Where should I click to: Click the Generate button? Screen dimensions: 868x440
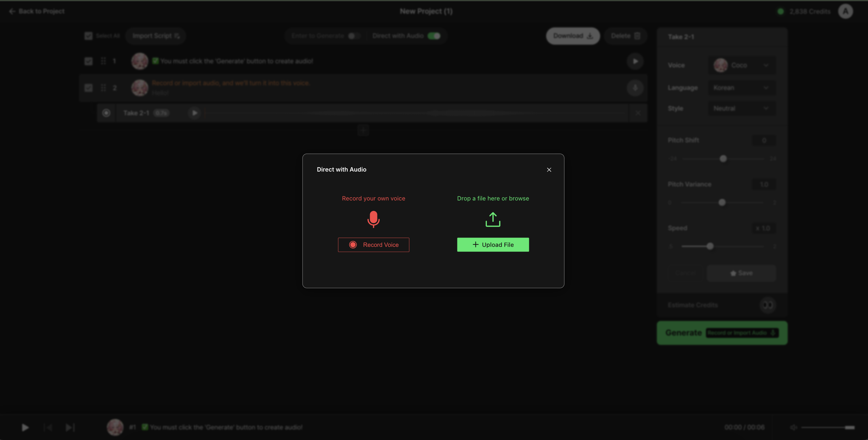tap(722, 333)
